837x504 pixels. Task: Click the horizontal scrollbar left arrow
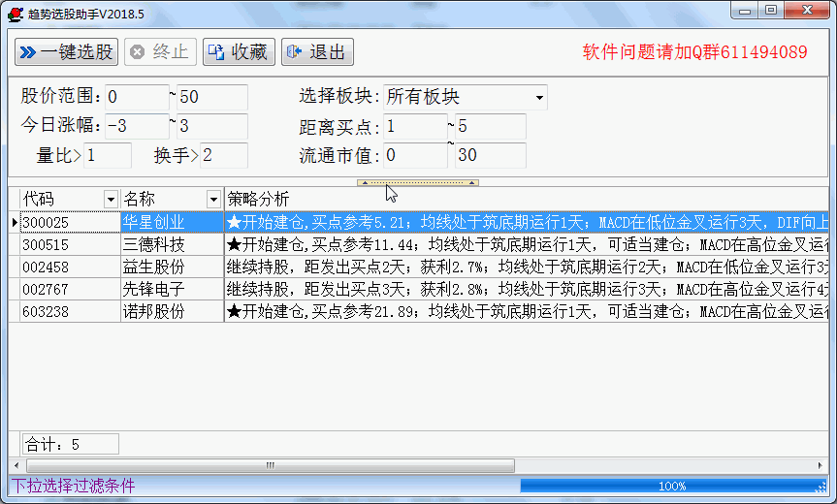[16, 465]
